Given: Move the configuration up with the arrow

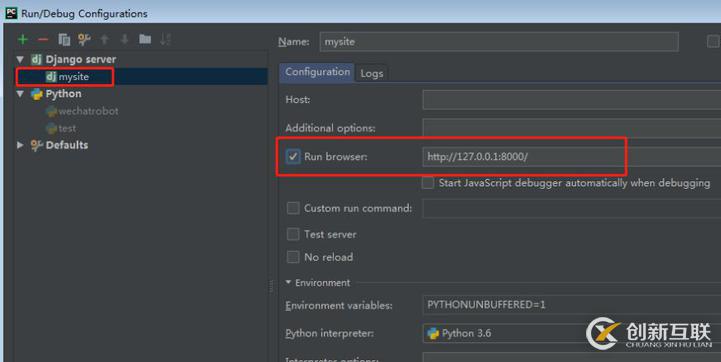Looking at the screenshot, I should [x=104, y=40].
